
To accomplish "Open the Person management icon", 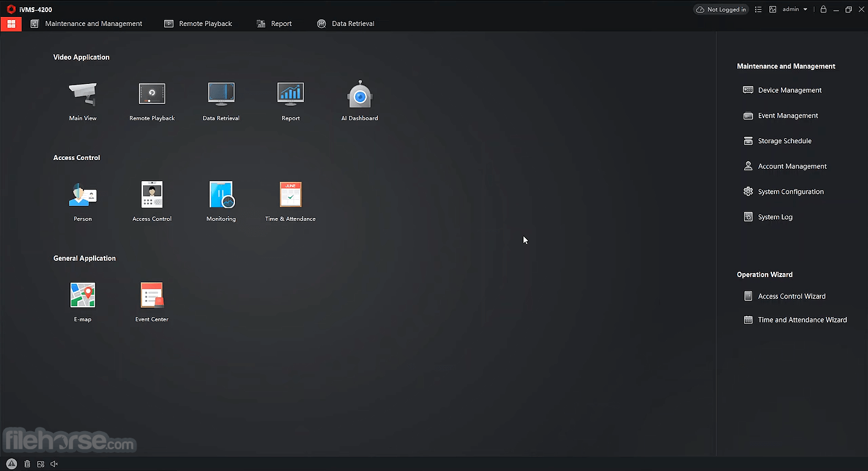I will [x=83, y=194].
